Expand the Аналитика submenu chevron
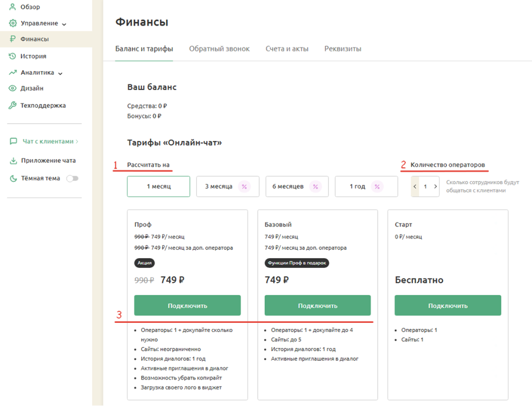The height and width of the screenshot is (406, 532). click(x=60, y=73)
